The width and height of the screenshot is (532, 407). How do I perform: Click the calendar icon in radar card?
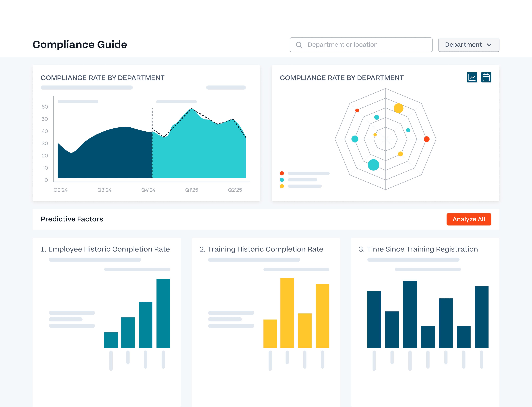click(486, 77)
